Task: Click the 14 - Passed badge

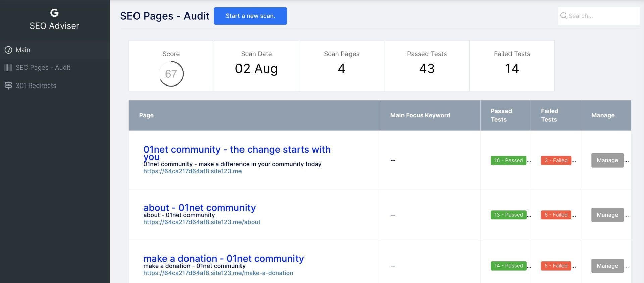Action: [x=508, y=266]
